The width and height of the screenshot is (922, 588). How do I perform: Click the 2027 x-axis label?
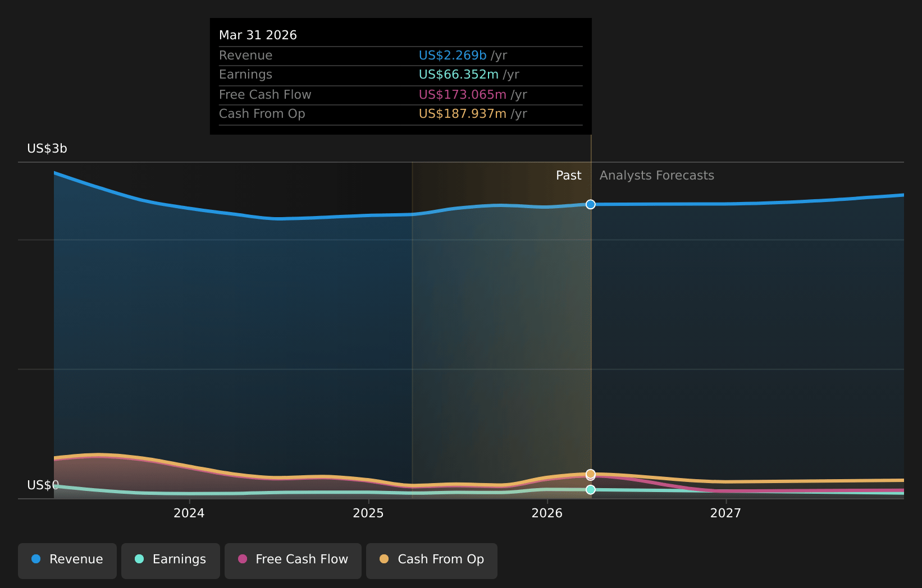725,513
